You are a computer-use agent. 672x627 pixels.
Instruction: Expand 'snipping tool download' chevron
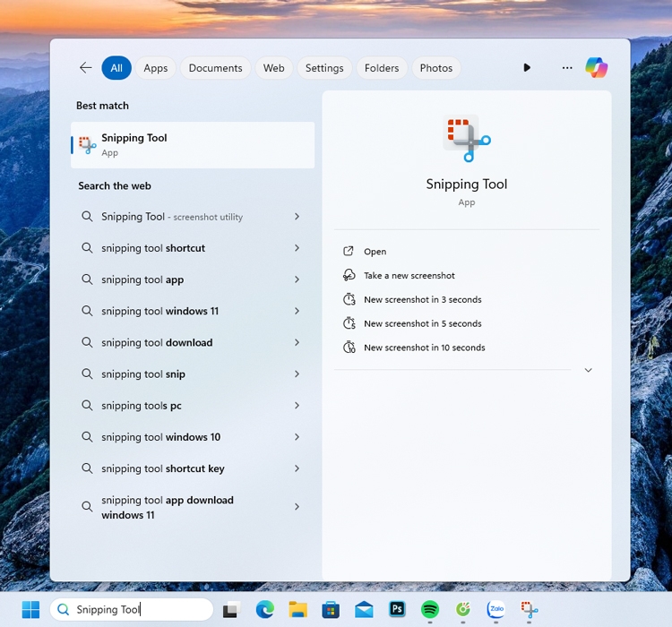click(x=297, y=342)
